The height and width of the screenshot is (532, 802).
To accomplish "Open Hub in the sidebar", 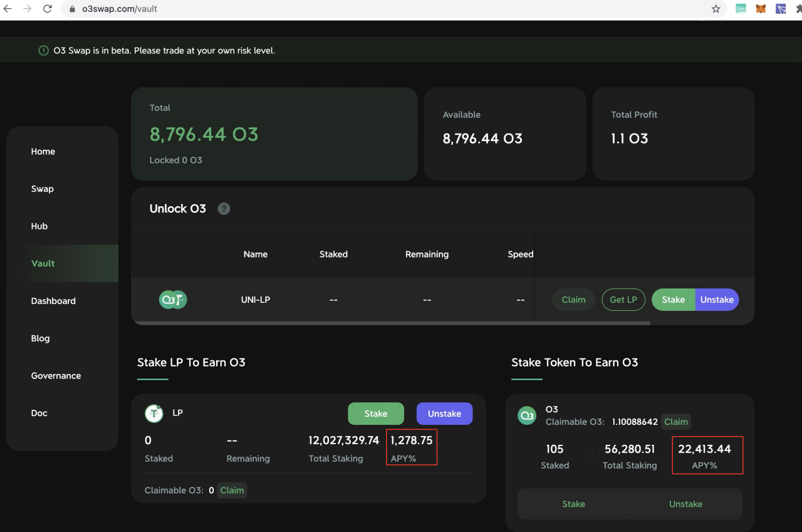I will coord(39,226).
